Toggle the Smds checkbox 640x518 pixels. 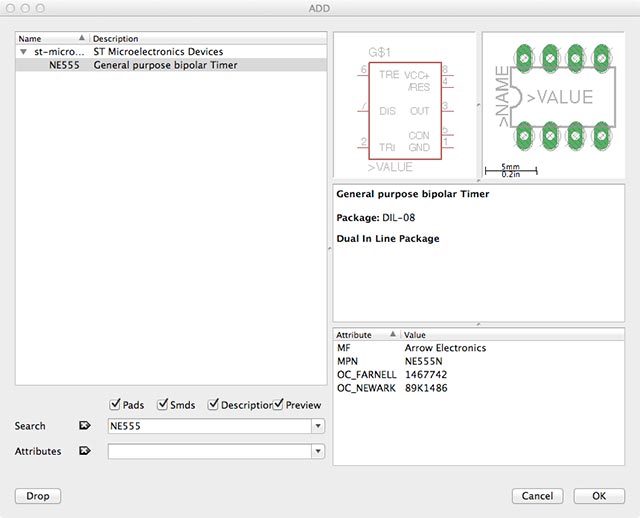tap(163, 405)
